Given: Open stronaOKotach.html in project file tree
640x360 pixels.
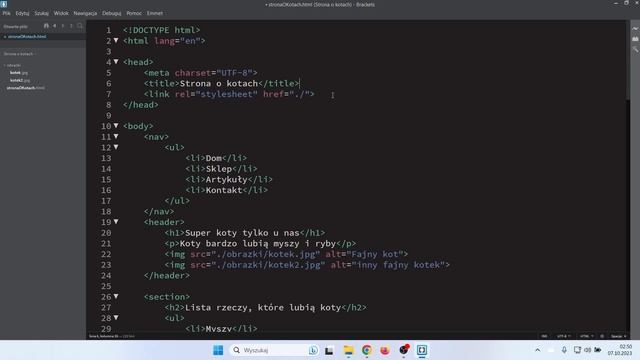Looking at the screenshot, I should [x=26, y=88].
